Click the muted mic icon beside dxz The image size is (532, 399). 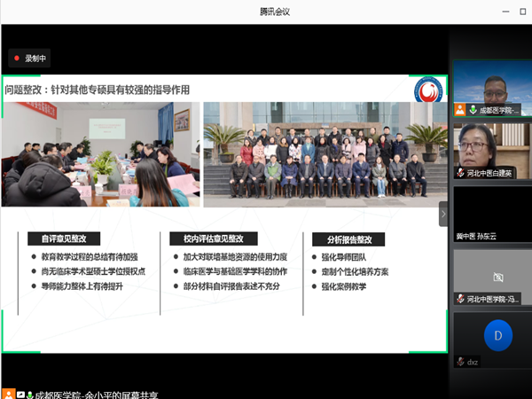pyautogui.click(x=461, y=362)
